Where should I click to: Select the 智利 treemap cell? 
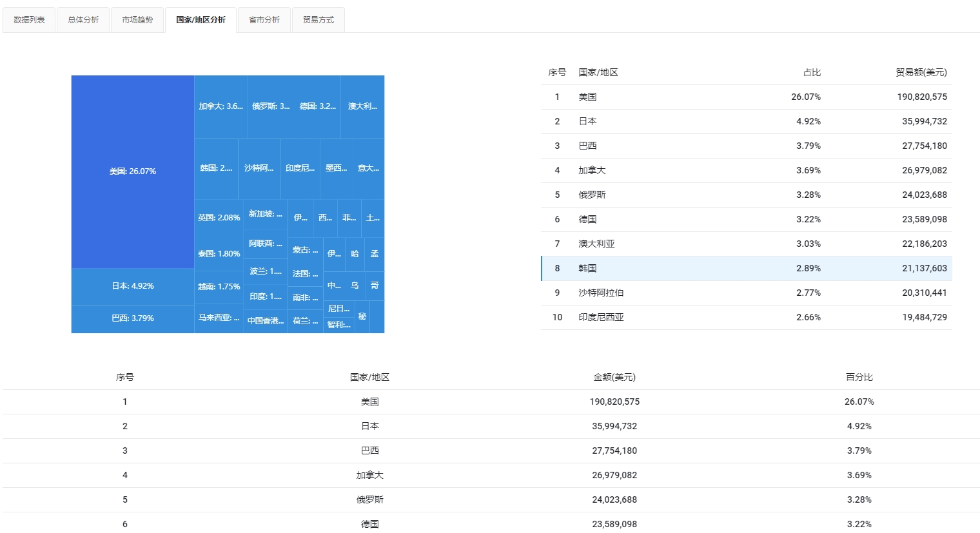click(339, 325)
